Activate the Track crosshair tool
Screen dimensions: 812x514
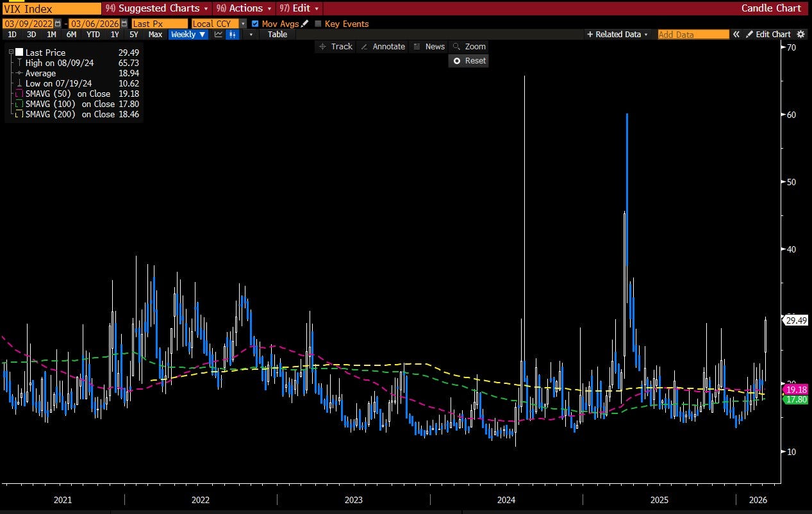point(336,47)
